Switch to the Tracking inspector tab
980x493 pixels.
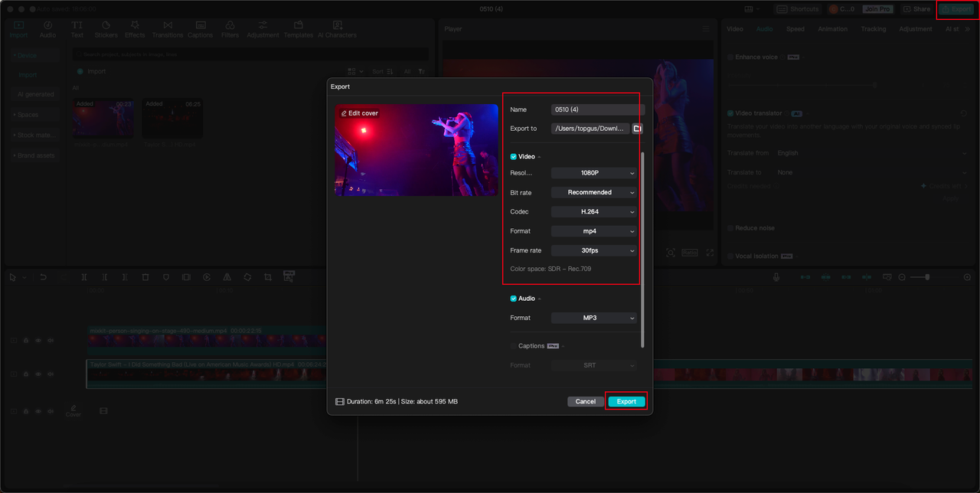coord(873,29)
